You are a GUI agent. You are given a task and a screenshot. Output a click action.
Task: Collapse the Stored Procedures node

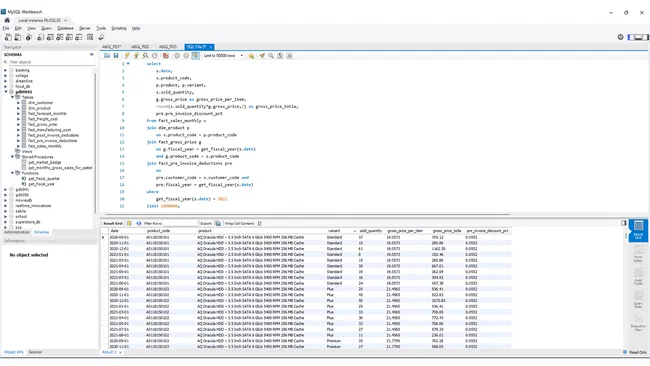tap(12, 157)
